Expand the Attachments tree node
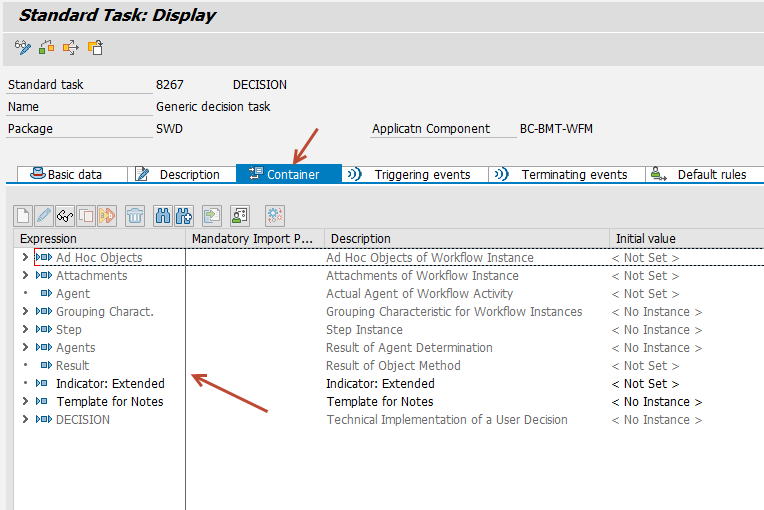The width and height of the screenshot is (764, 510). (x=25, y=276)
